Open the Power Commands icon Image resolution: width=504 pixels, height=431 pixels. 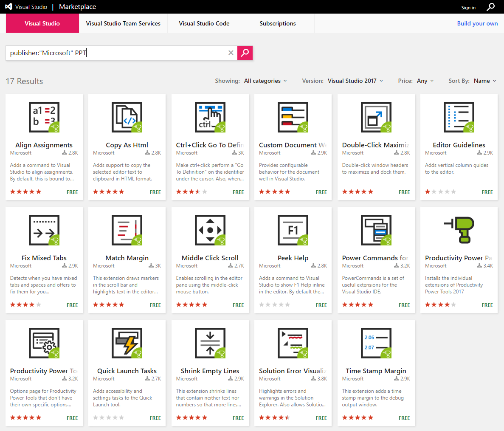[x=376, y=230]
